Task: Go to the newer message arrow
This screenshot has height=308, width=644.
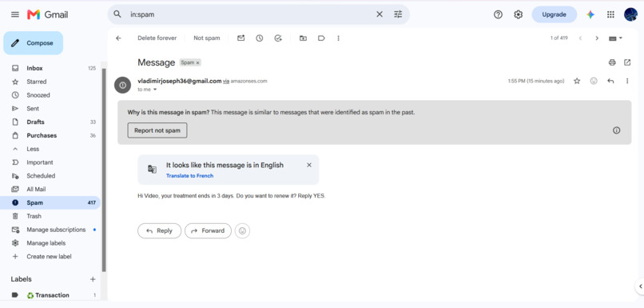Action: 580,38
